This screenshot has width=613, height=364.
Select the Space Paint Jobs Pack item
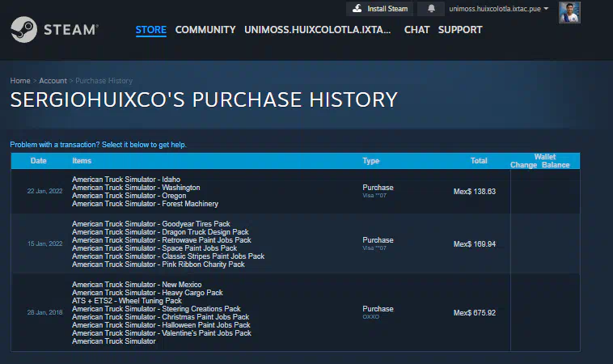pos(154,248)
